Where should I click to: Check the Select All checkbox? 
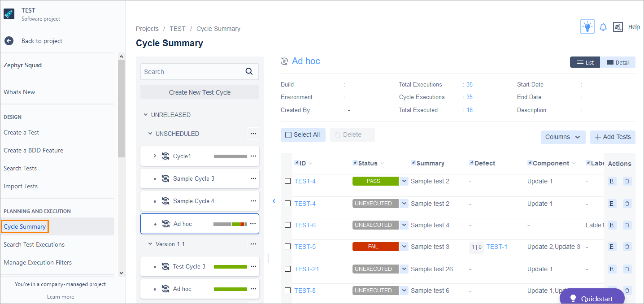point(288,135)
